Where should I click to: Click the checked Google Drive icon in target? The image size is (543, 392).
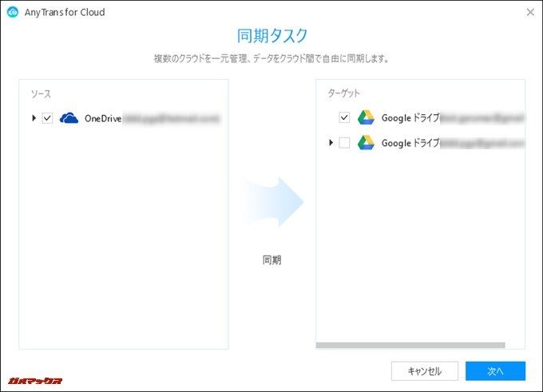pos(366,117)
